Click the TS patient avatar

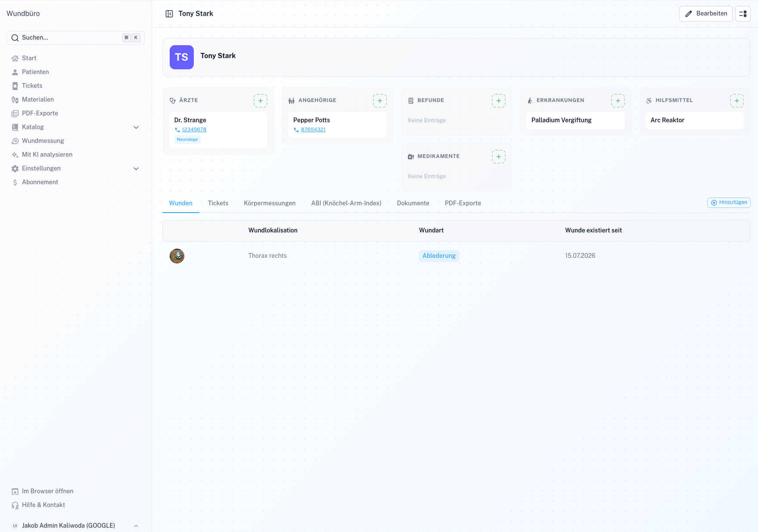click(x=182, y=57)
